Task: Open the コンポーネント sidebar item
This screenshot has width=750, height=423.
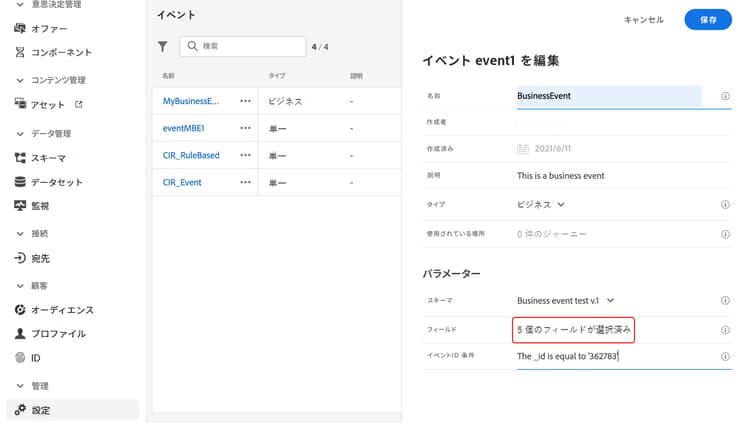Action: (53, 52)
